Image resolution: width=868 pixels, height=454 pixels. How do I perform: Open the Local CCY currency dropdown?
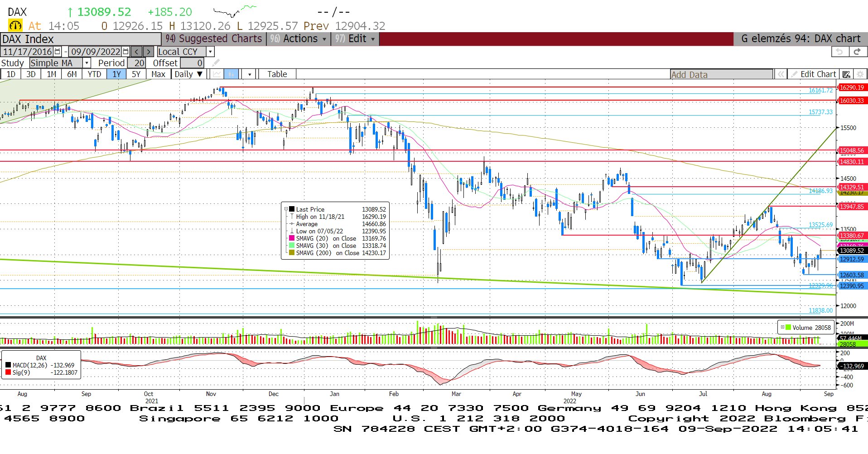click(x=210, y=52)
